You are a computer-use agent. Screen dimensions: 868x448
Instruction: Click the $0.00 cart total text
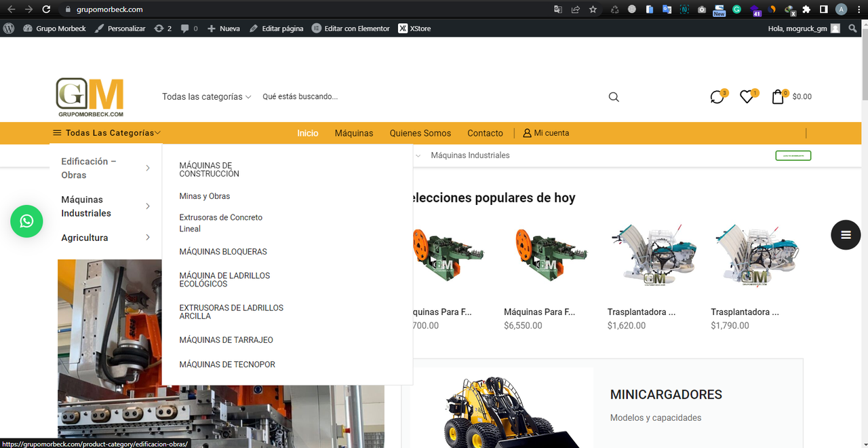pos(802,97)
